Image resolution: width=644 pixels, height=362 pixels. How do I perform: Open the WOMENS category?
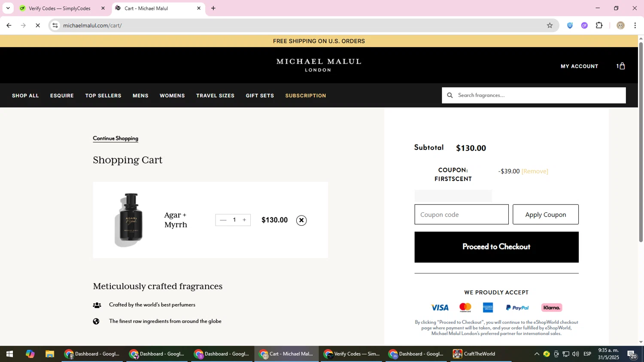click(x=172, y=96)
